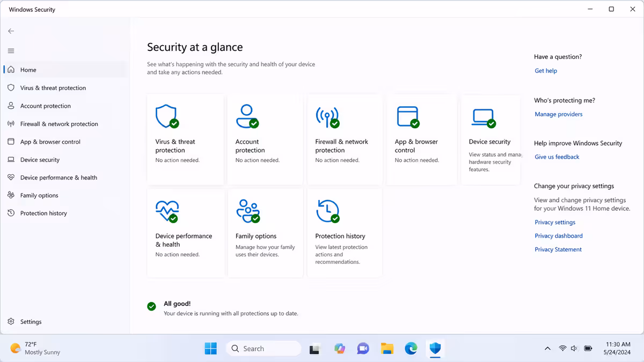Screen dimensions: 644x362
Task: Show hidden tray icons chevron
Action: pos(547,349)
